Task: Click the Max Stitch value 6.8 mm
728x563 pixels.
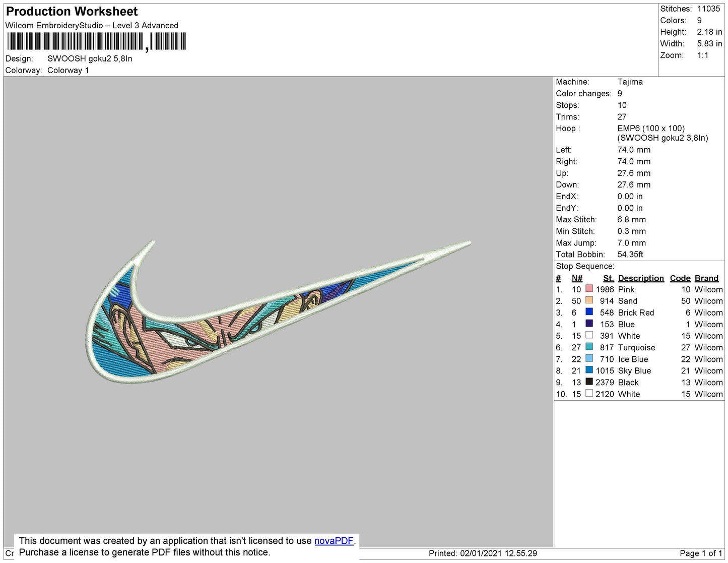Action: tap(631, 220)
